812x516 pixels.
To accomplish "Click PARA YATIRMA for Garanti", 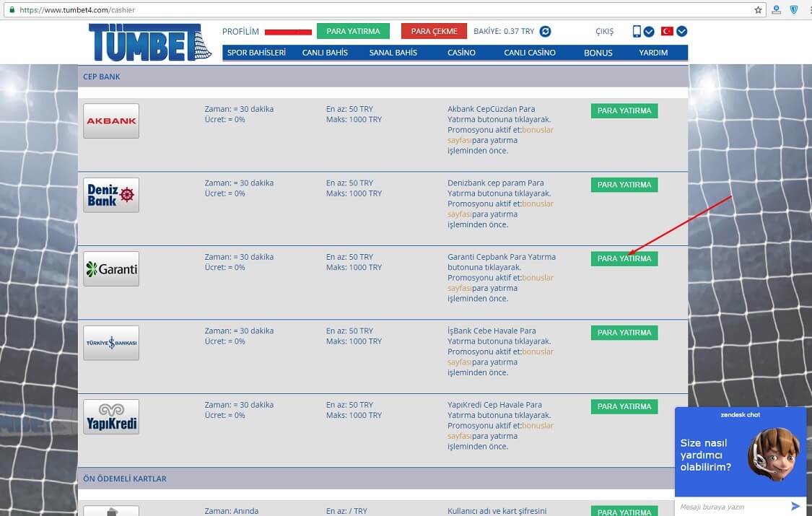I will point(624,259).
